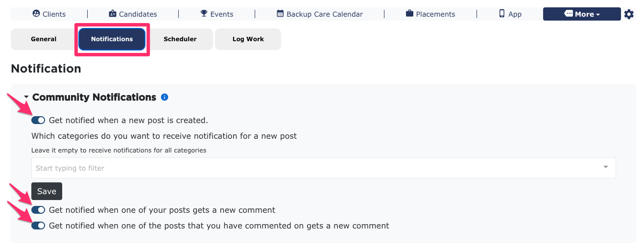Toggle notification for posts you commented on
The image size is (644, 252).
click(38, 226)
